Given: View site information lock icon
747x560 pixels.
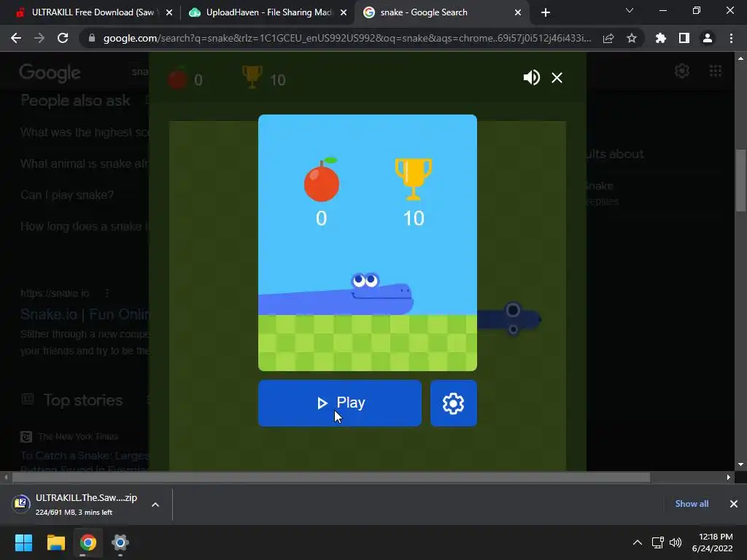Looking at the screenshot, I should 92,38.
